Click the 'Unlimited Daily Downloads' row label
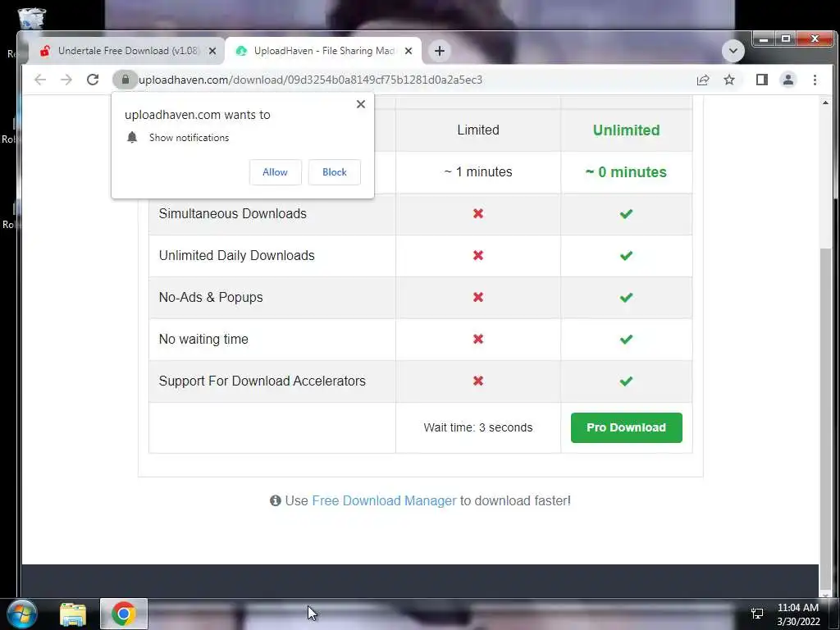Screen dimensions: 840x630 [x=236, y=256]
